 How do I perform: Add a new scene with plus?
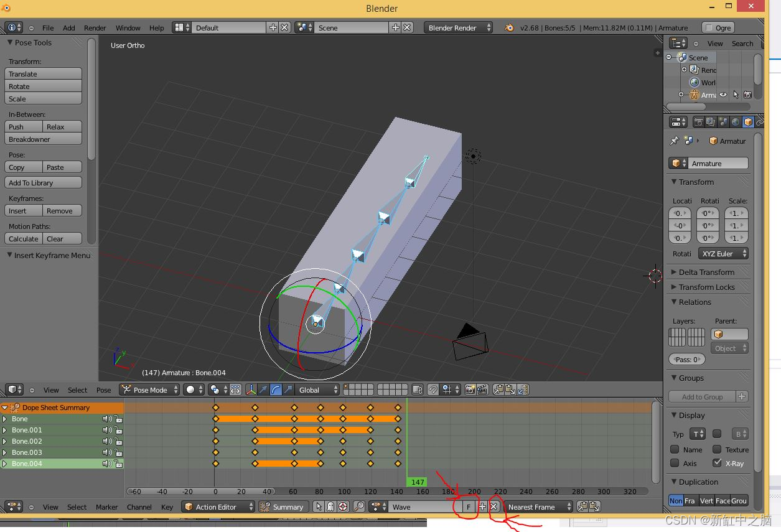point(395,27)
